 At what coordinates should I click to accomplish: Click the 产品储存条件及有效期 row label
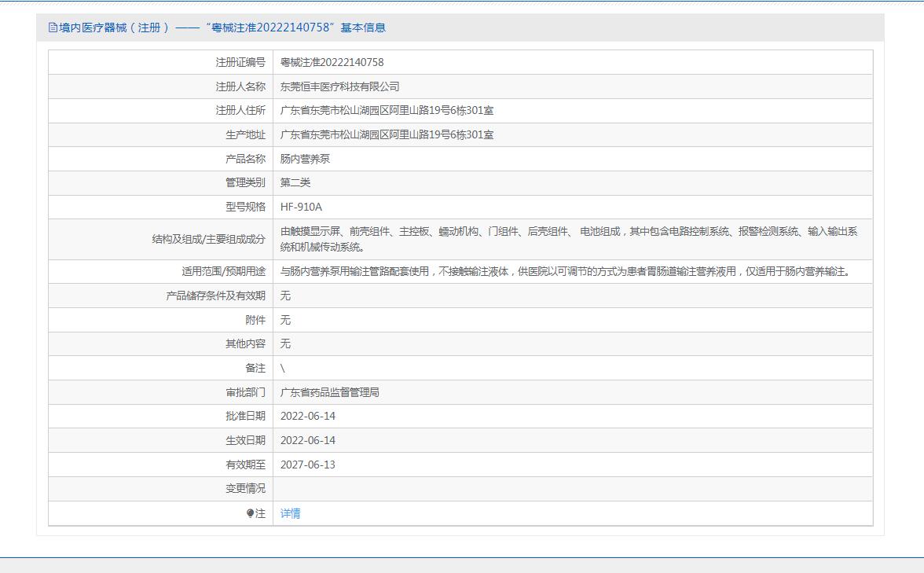coord(215,296)
